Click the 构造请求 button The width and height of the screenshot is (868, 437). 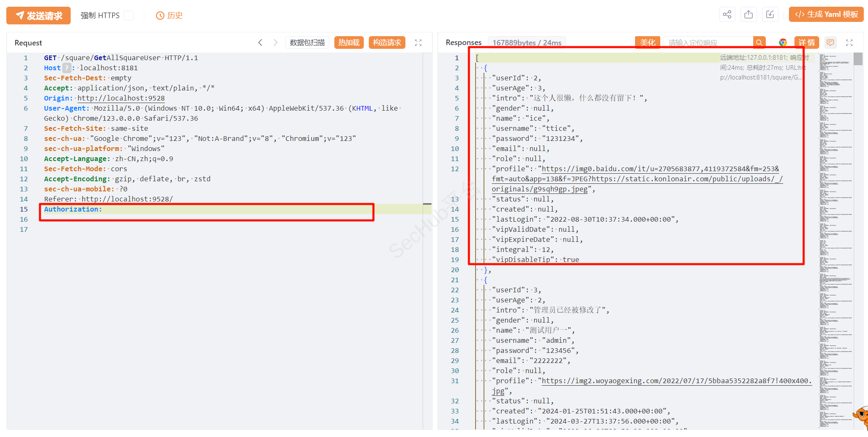(387, 42)
